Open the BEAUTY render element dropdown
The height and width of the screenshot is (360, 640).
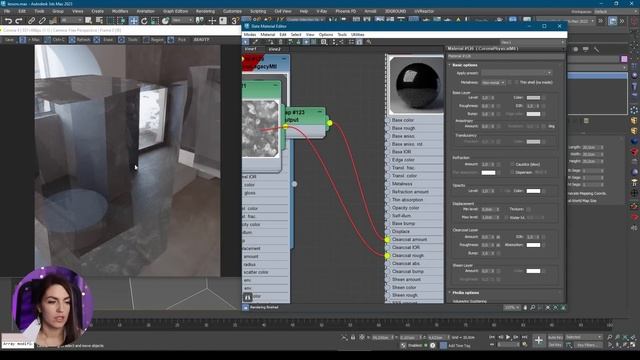[202, 40]
